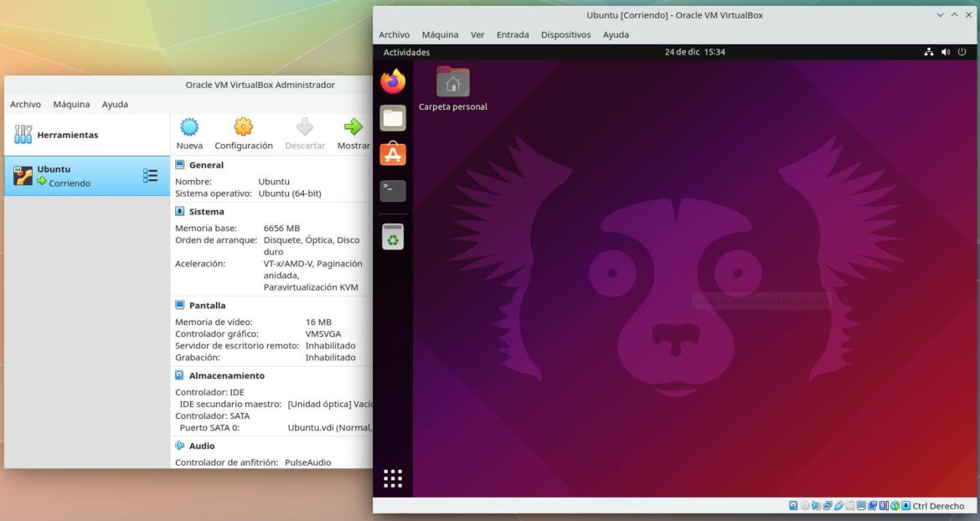Click the Nueva toolbar icon in VirtualBox Administrador
The height and width of the screenshot is (521, 980).
[x=189, y=126]
